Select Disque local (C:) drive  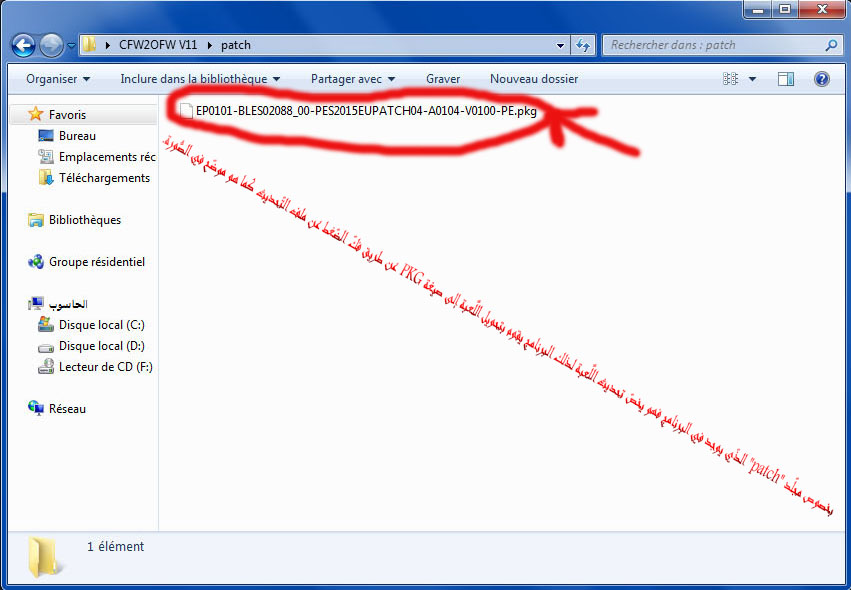(101, 325)
